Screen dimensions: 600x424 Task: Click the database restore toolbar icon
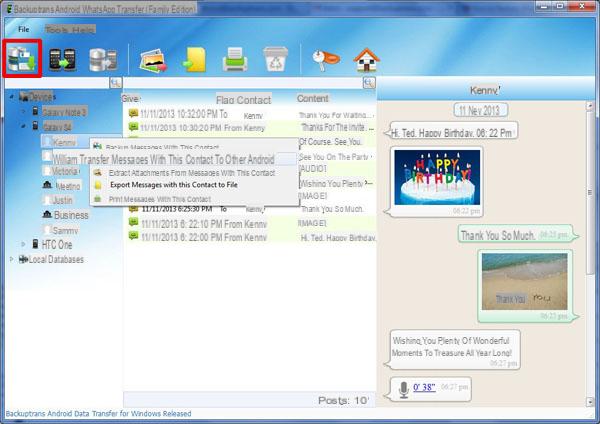tap(103, 60)
